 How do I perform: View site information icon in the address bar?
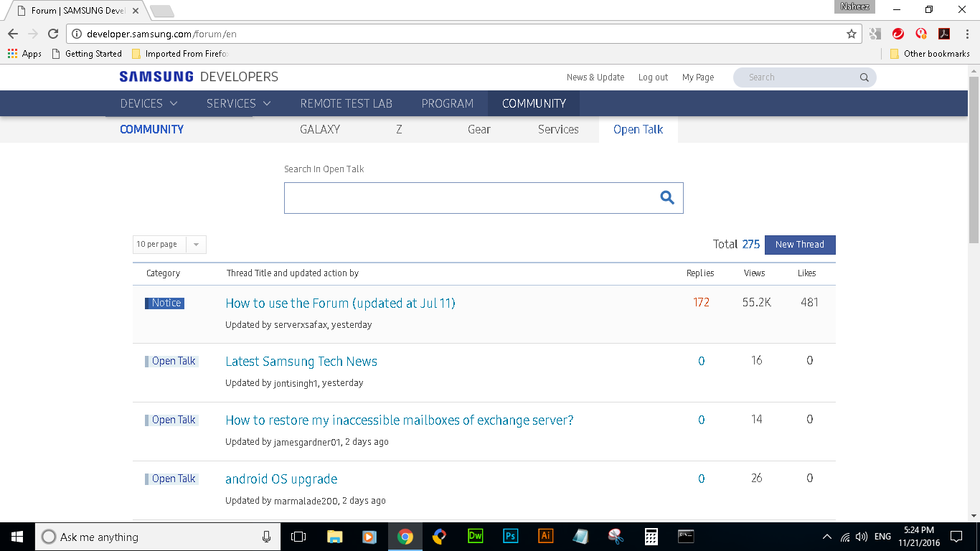point(77,34)
